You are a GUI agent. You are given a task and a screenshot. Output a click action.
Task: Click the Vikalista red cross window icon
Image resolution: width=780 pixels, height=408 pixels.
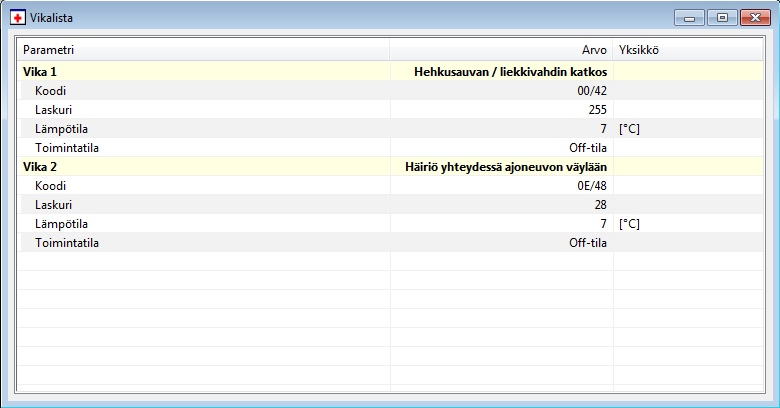18,17
